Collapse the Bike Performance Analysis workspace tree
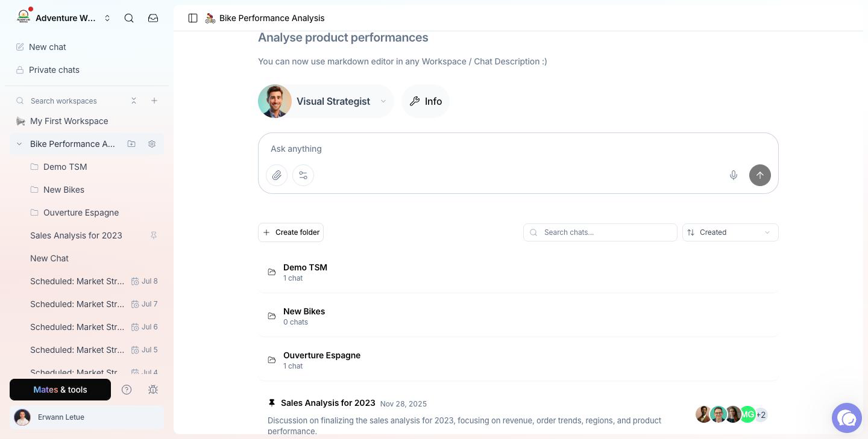The height and width of the screenshot is (439, 868). [19, 144]
